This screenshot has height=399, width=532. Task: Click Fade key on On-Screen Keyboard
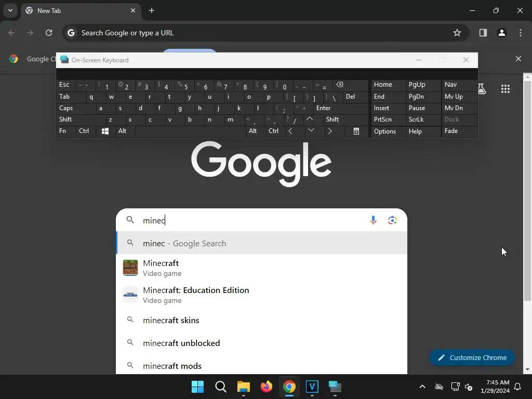click(459, 131)
